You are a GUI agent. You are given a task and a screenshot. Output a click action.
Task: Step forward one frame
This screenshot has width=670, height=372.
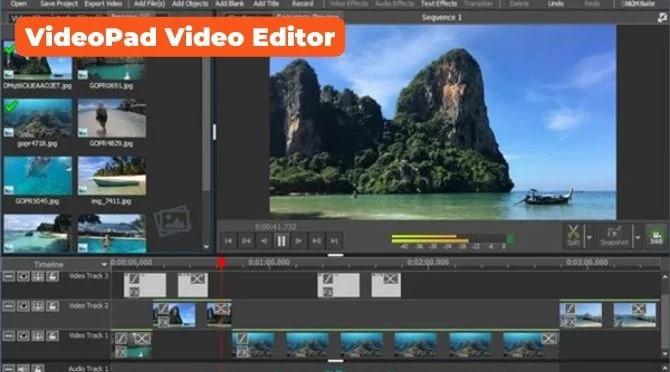tap(299, 241)
